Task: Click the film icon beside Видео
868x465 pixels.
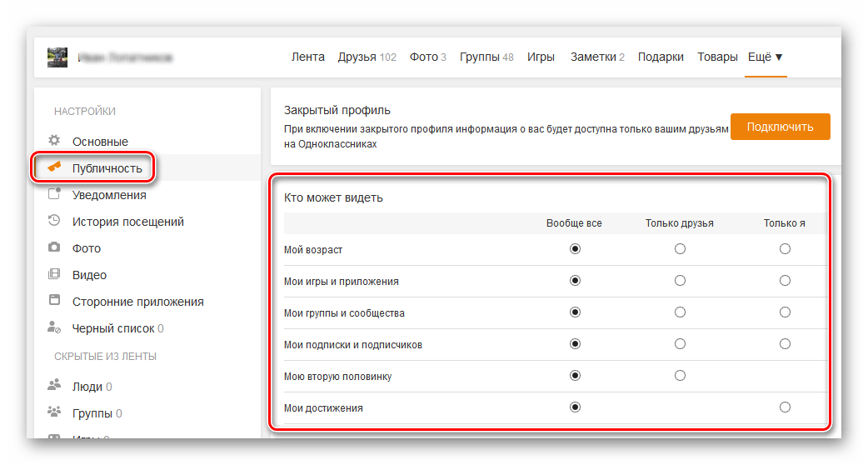Action: 54,274
